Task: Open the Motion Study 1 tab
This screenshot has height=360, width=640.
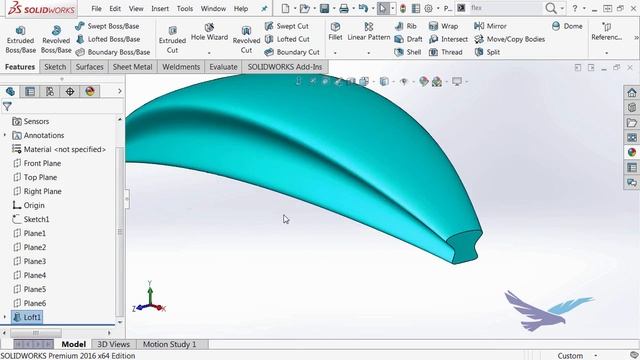Action: [169, 344]
